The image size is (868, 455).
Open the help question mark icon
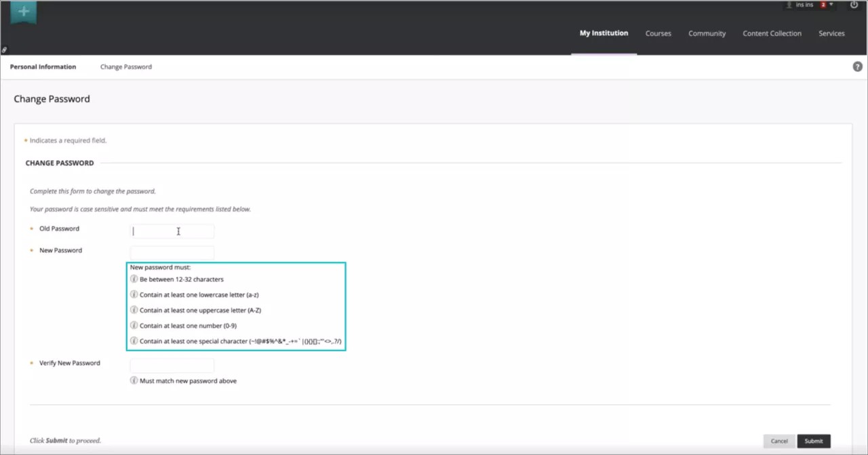click(x=857, y=67)
